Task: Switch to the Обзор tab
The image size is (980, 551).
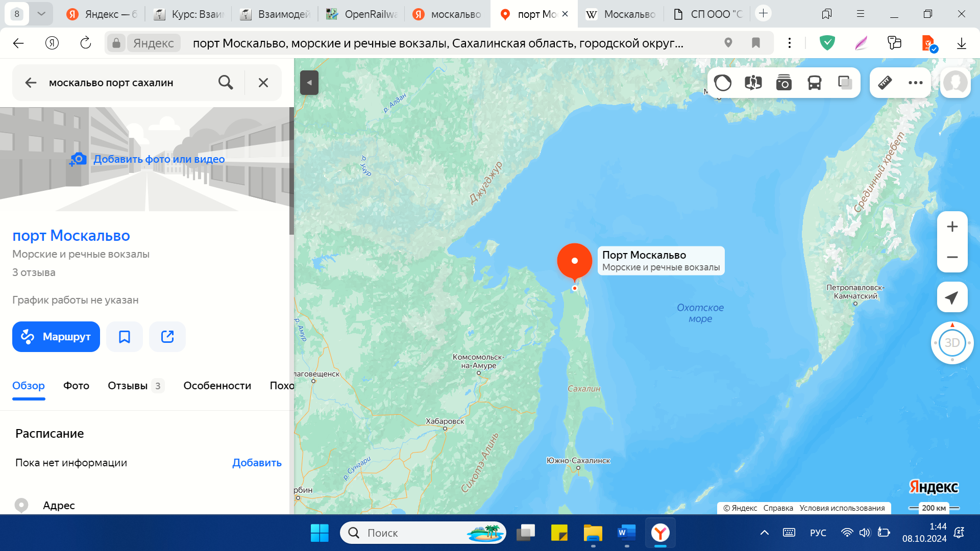Action: (29, 386)
